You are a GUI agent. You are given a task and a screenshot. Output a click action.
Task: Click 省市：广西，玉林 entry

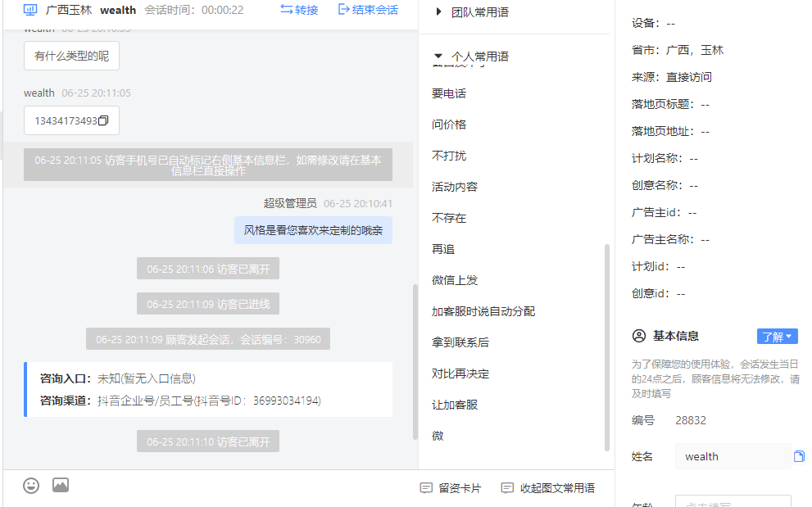(678, 50)
